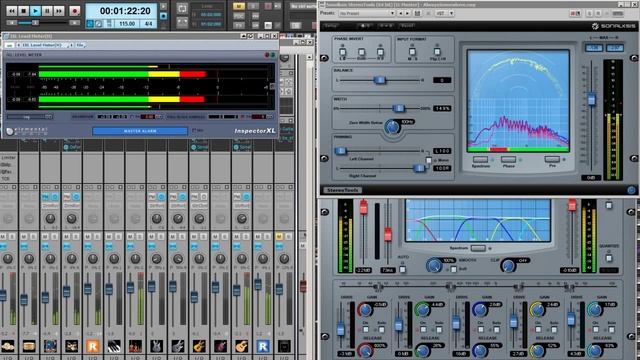Toggle Phase Invert L checkbox

[342, 52]
